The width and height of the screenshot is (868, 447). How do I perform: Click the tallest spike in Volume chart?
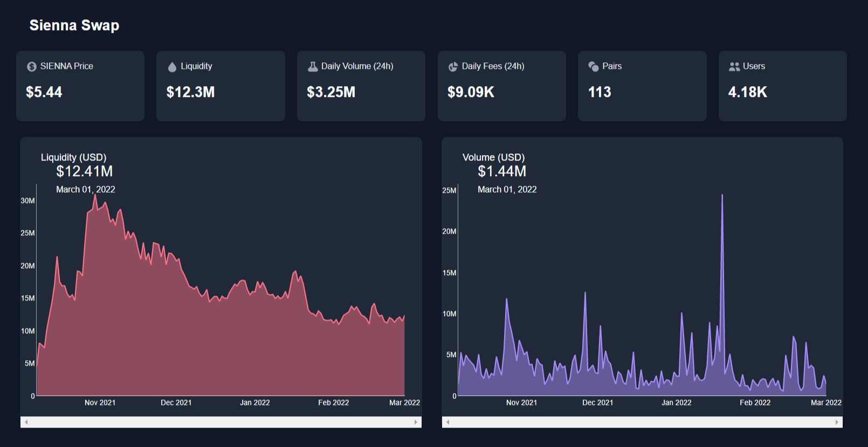[x=722, y=196]
